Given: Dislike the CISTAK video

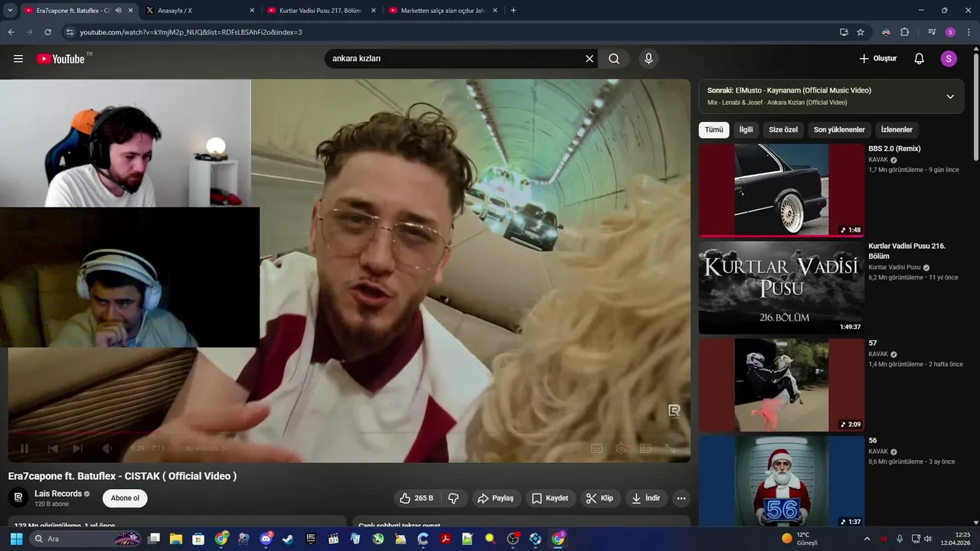Looking at the screenshot, I should point(453,498).
